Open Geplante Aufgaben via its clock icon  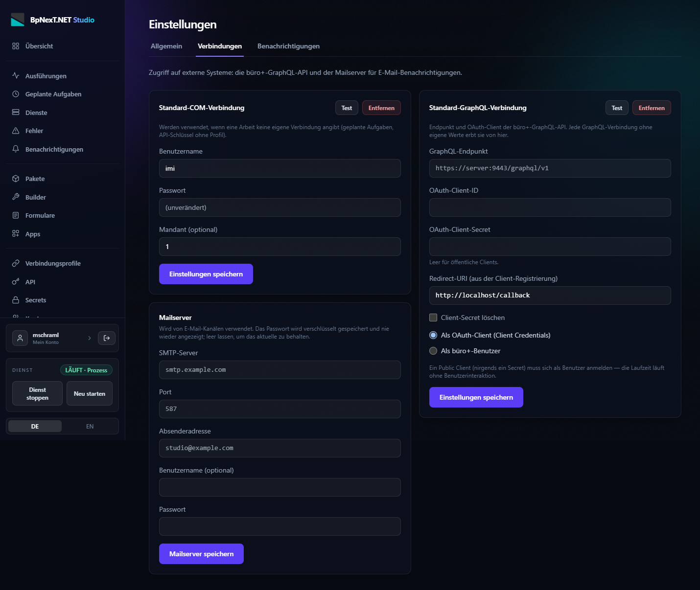tap(16, 94)
